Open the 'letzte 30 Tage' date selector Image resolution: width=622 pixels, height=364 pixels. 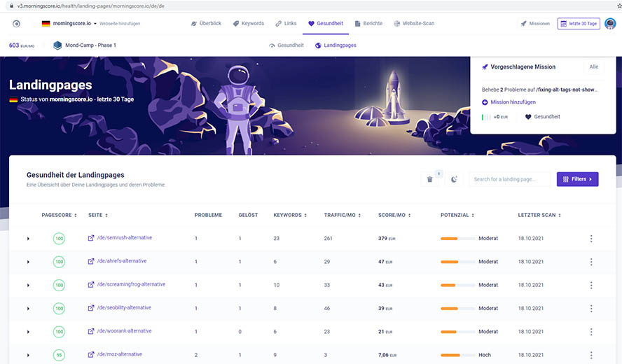tap(579, 24)
